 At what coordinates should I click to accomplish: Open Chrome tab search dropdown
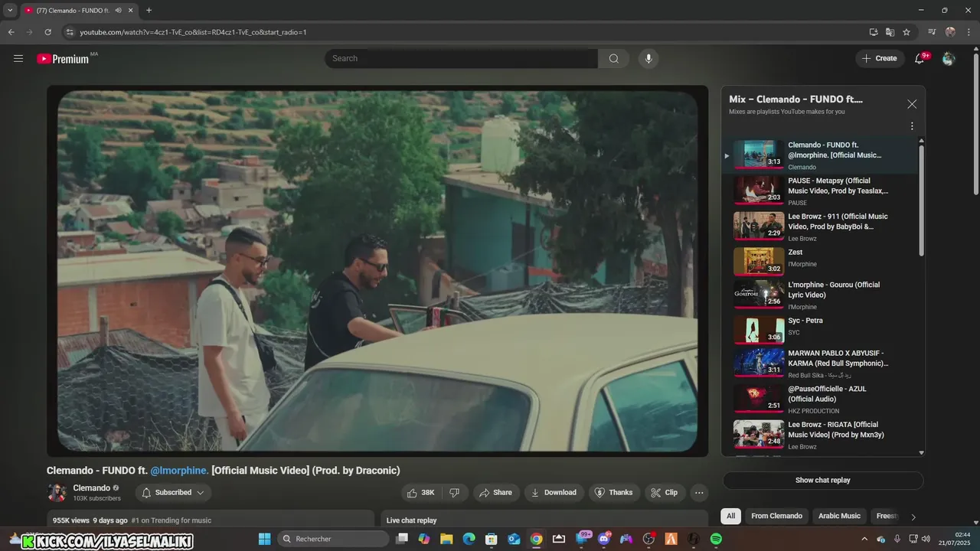10,11
